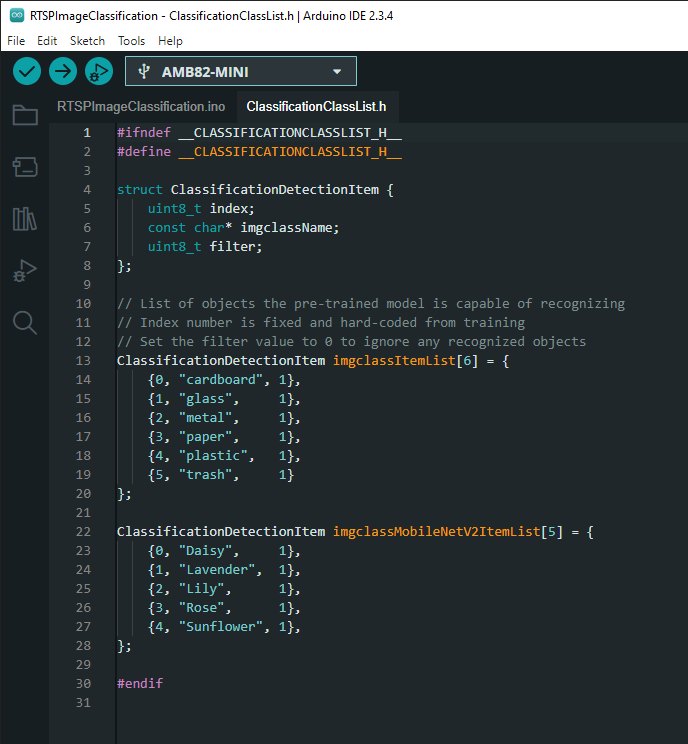Open the Search magnifier panel
Image resolution: width=688 pixels, height=744 pixels.
(x=25, y=323)
